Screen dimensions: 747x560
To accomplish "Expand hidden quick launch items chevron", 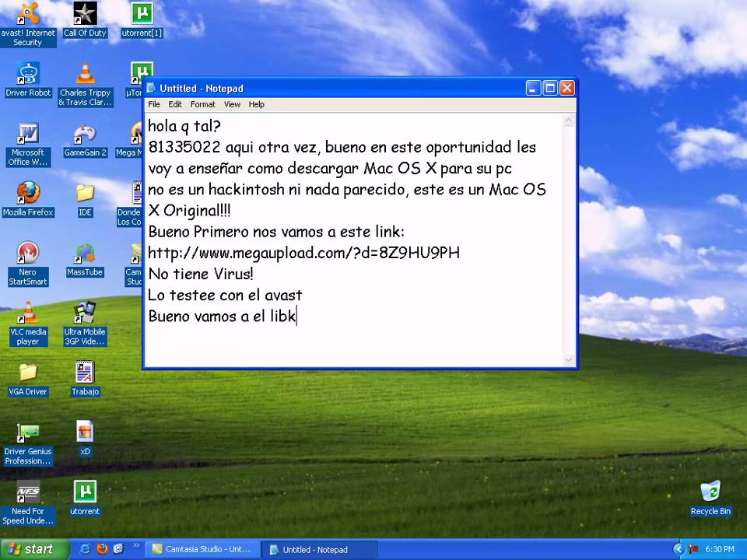I will pos(136,546).
